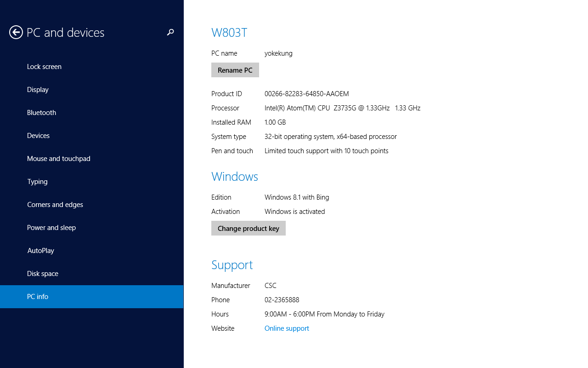Click Installed RAM value 1.00 GB

275,122
